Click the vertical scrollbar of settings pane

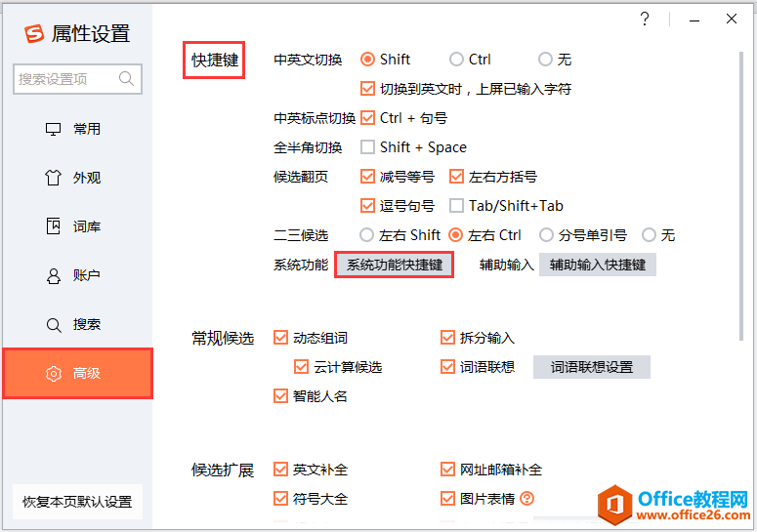tap(741, 195)
